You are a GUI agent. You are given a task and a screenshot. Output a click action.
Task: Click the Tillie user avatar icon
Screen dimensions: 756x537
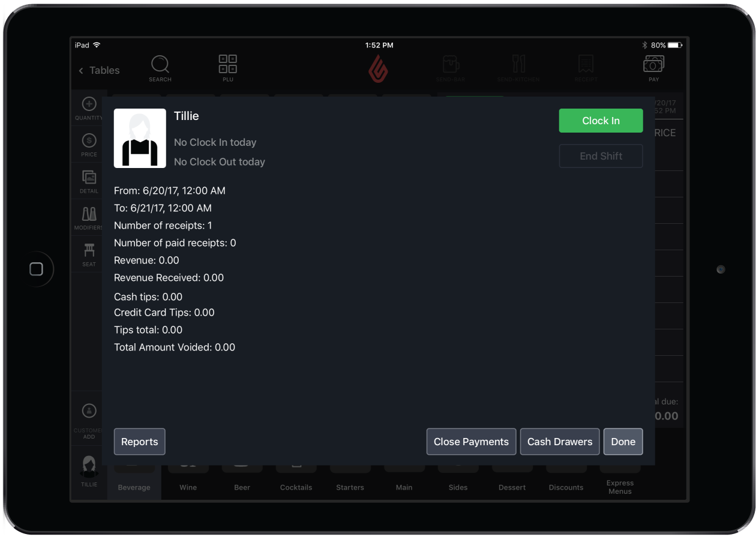click(x=89, y=467)
